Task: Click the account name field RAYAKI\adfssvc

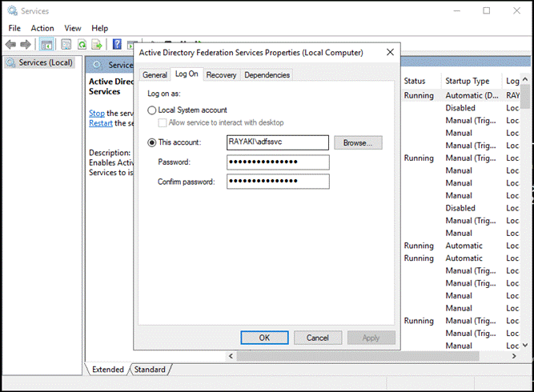Action: (278, 142)
